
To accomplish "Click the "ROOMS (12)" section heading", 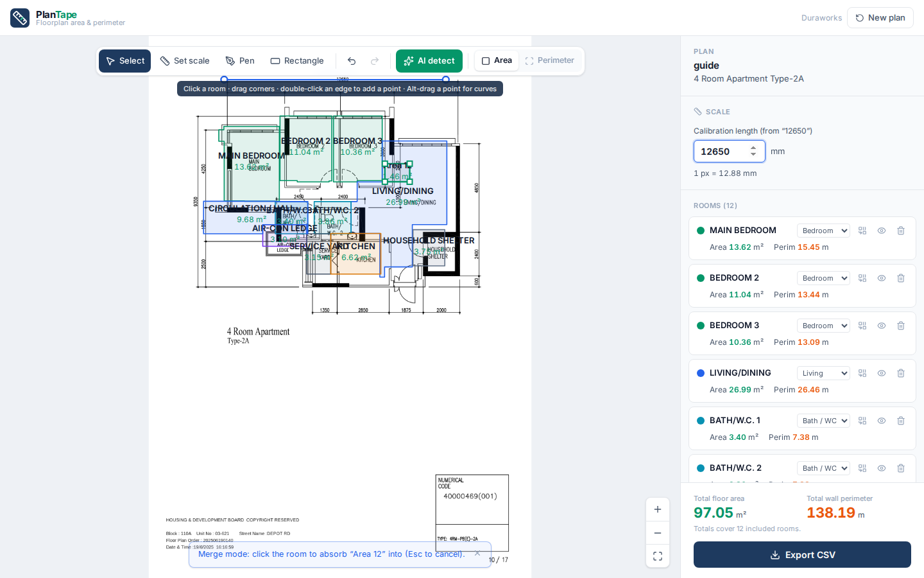I will (x=715, y=206).
